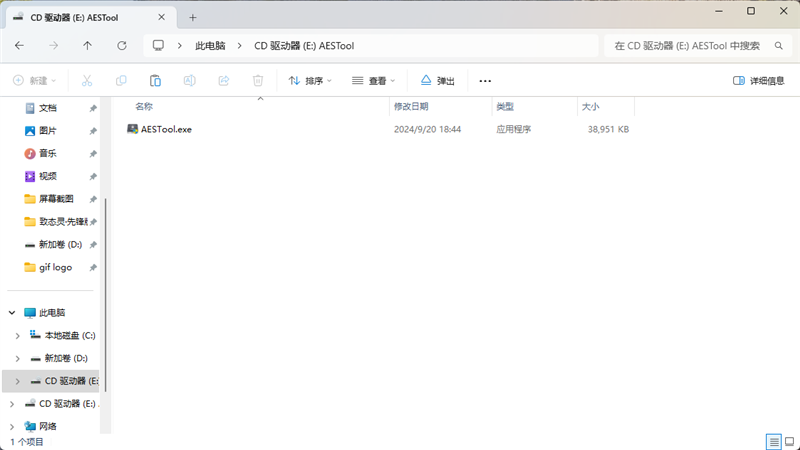The image size is (800, 450).
Task: Expand 新加卷 (D:) under 此电脑
Action: [x=17, y=358]
